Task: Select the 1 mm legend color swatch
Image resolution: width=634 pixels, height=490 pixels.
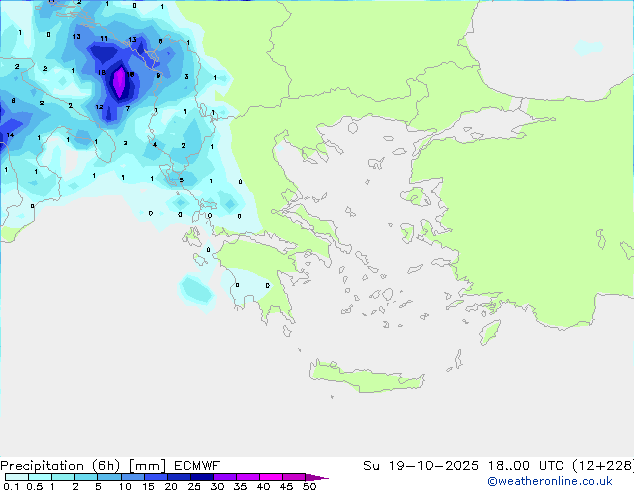Action: pos(63,477)
